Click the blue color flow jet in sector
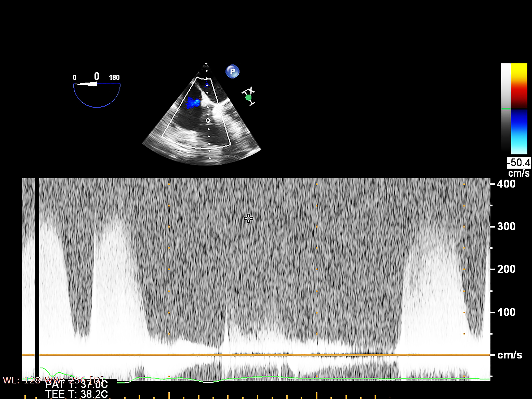 pyautogui.click(x=193, y=103)
